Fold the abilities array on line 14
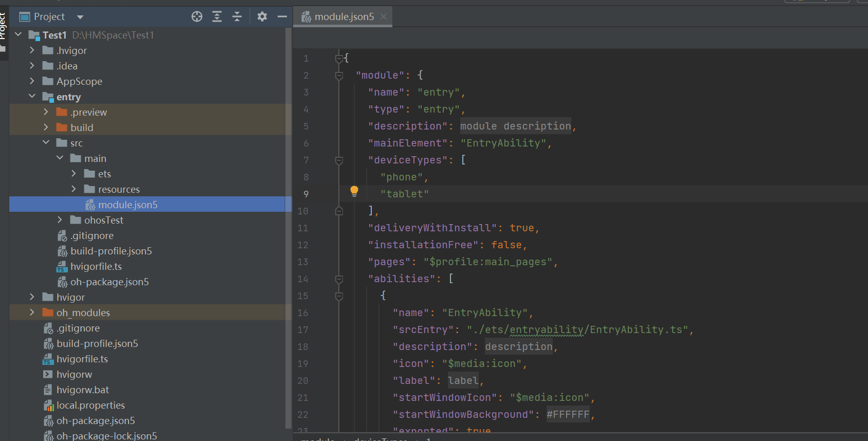The width and height of the screenshot is (868, 441). click(339, 279)
